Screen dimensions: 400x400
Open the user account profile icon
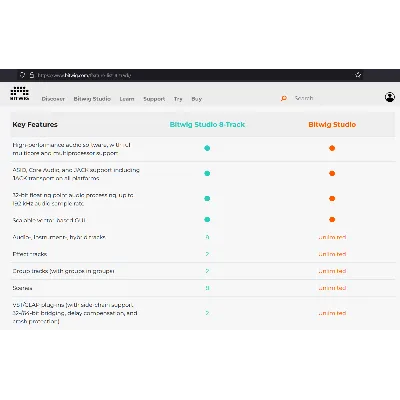[x=390, y=97]
